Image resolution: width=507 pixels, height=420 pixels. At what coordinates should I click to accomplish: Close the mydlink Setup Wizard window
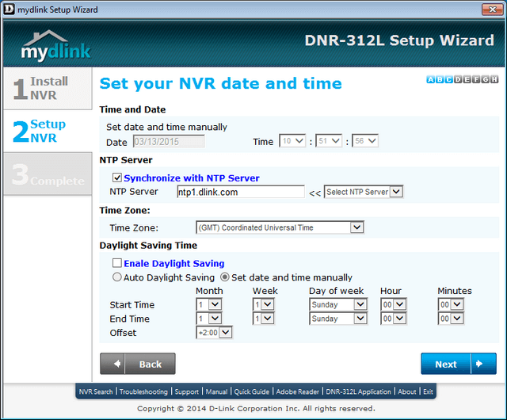(x=492, y=10)
